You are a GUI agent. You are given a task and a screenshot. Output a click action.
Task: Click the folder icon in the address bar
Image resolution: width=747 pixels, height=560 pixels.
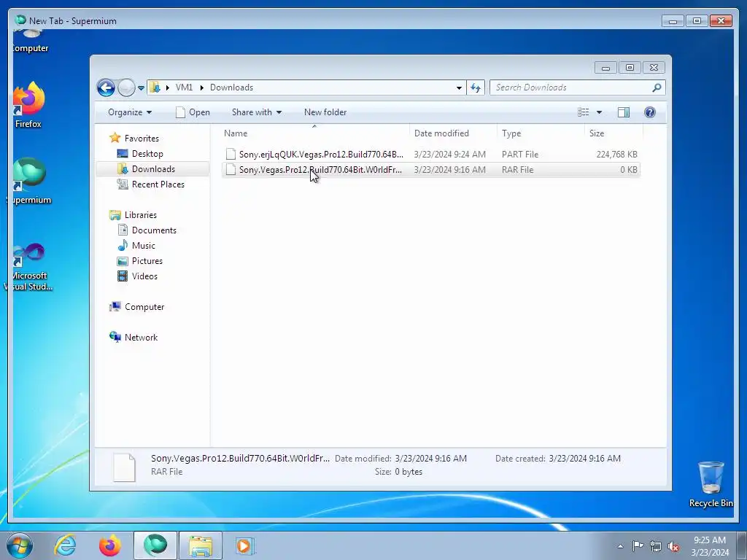point(155,87)
